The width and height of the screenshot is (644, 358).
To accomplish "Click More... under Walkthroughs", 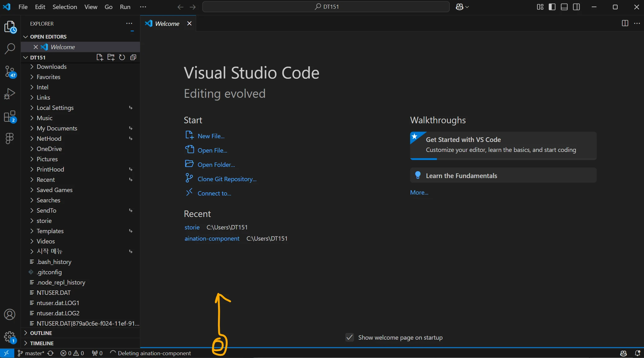I will click(419, 192).
